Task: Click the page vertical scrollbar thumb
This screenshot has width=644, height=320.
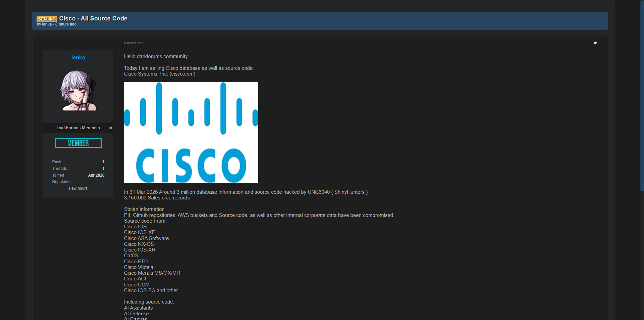Action: 642,96
